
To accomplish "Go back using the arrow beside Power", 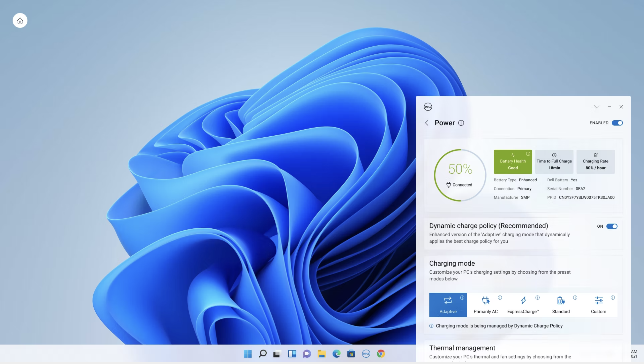I will pyautogui.click(x=427, y=123).
